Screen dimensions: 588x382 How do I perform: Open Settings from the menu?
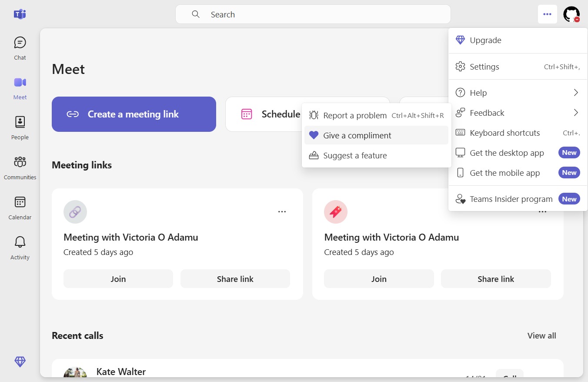click(x=518, y=67)
